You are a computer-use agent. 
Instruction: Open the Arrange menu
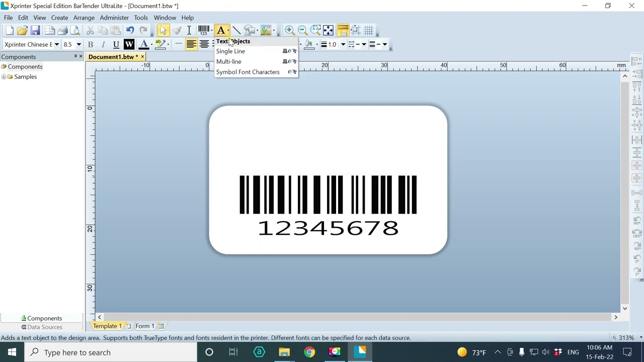click(84, 18)
